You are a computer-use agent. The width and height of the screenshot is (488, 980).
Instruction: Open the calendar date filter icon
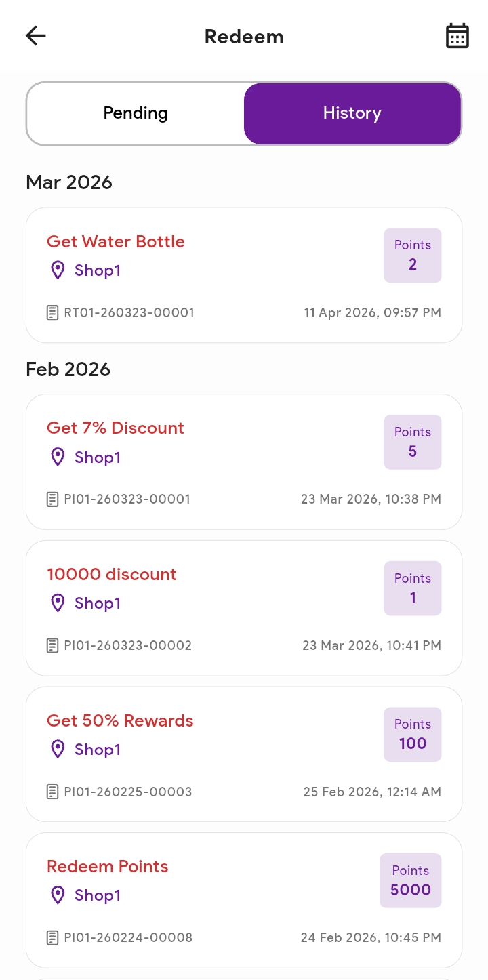(x=457, y=36)
